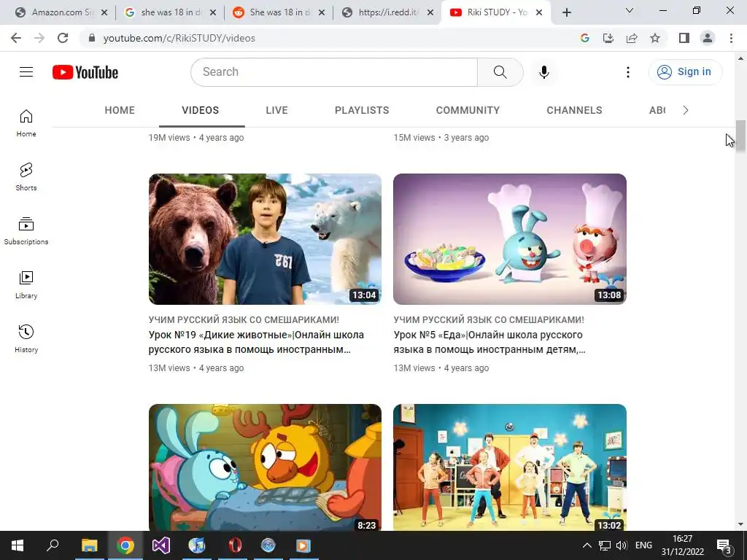Open the CHANNELS channel tab
The width and height of the screenshot is (747, 560).
click(575, 111)
